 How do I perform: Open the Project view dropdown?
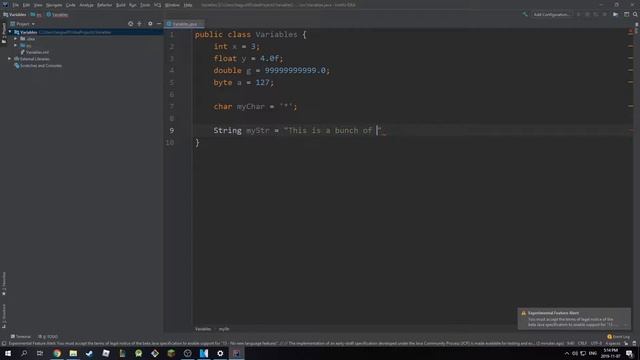click(23, 24)
